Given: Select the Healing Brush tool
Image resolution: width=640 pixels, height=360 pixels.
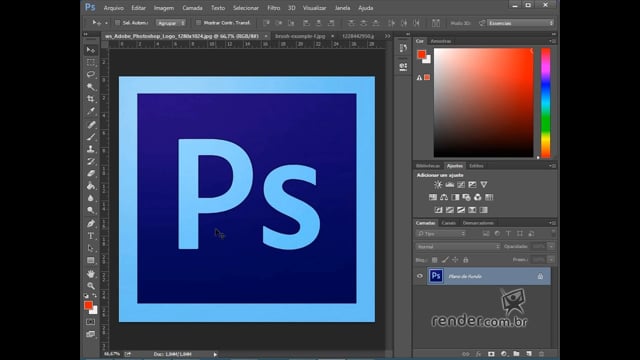Looking at the screenshot, I should [91, 124].
